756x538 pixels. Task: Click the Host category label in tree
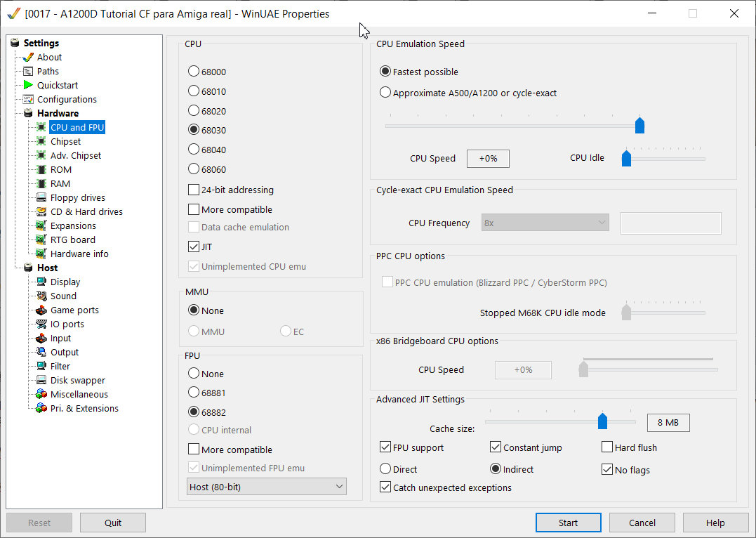[x=47, y=268]
